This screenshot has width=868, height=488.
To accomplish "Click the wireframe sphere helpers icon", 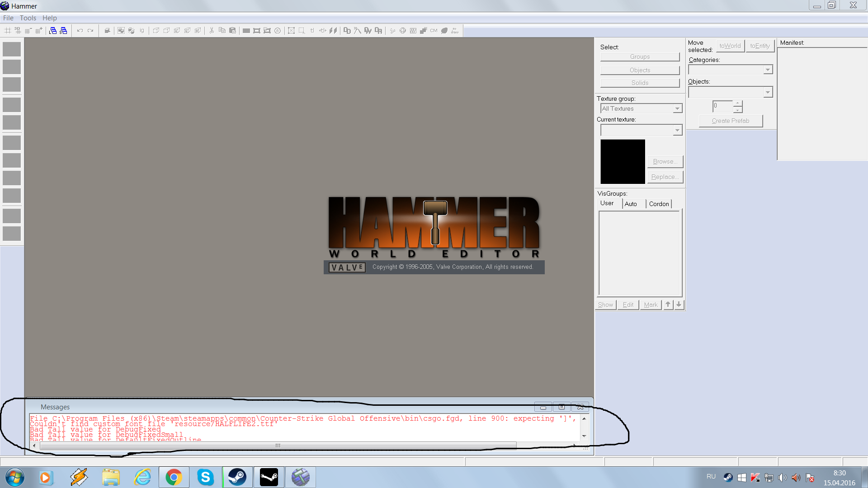I will click(403, 31).
